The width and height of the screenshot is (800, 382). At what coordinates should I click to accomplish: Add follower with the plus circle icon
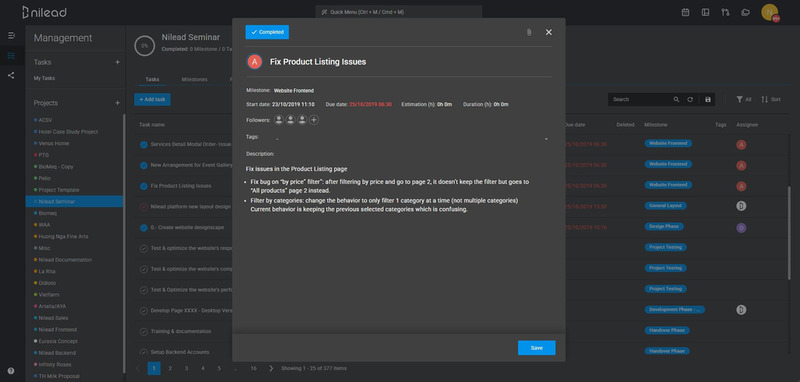pos(314,120)
